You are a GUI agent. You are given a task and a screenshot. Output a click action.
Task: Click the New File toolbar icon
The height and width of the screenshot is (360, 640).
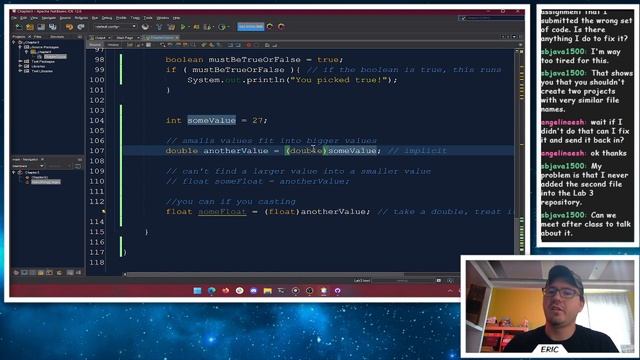19,27
